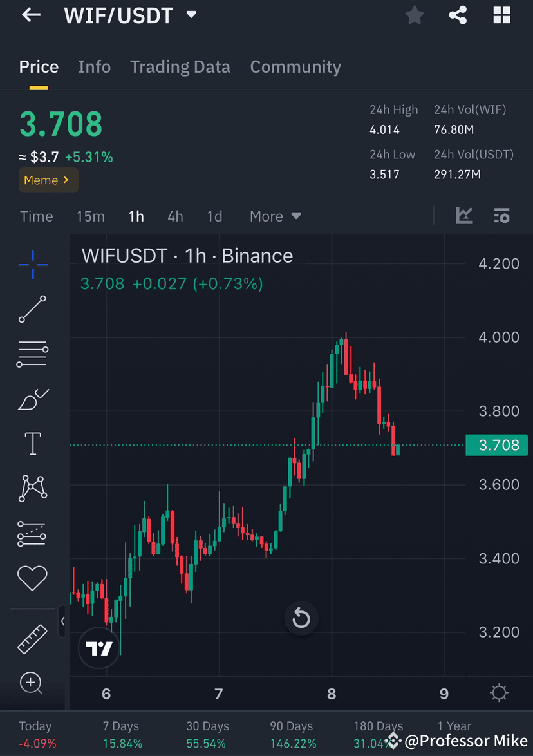533x756 pixels.
Task: Select the ruler measurement tool
Action: click(32, 639)
